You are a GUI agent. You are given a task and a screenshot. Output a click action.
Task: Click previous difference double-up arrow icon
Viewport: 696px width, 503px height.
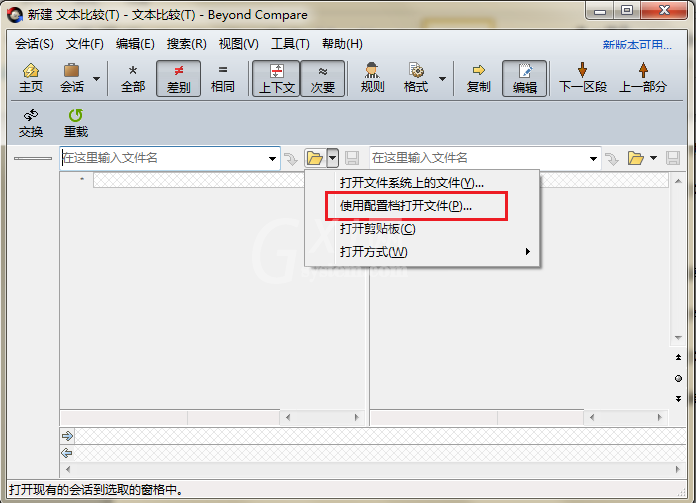click(678, 357)
